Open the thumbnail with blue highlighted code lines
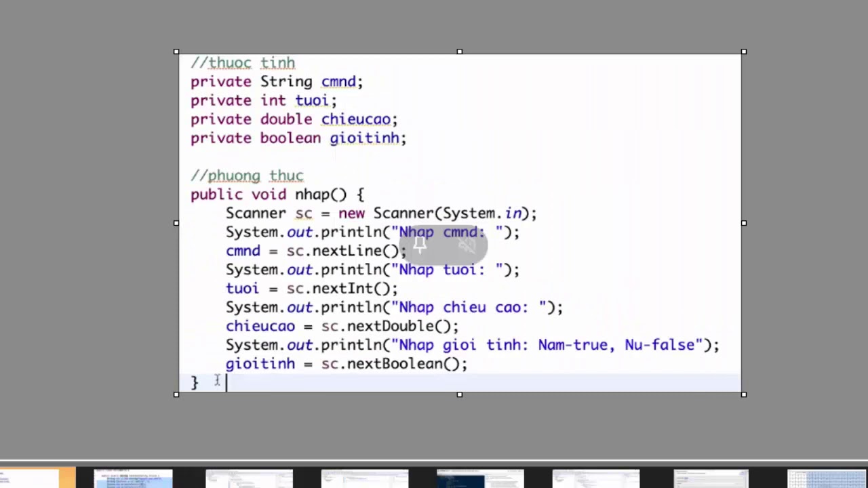Screen dimensions: 868x488 click(133, 479)
